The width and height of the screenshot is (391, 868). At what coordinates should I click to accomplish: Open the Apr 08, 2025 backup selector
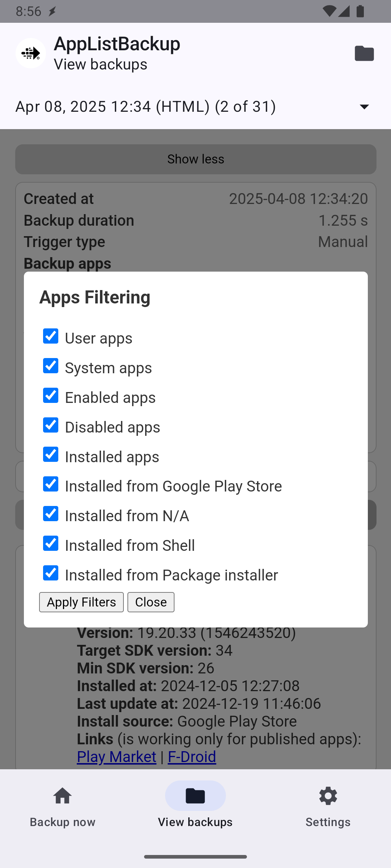pos(146,107)
